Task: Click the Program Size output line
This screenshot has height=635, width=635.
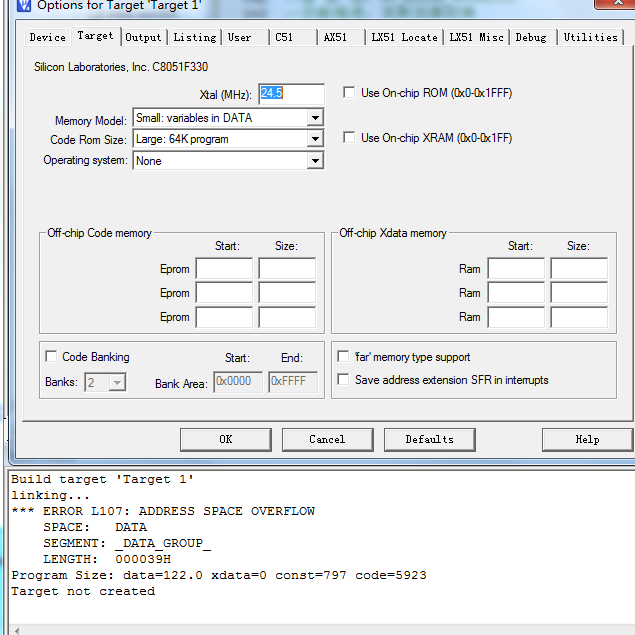Action: (x=219, y=575)
